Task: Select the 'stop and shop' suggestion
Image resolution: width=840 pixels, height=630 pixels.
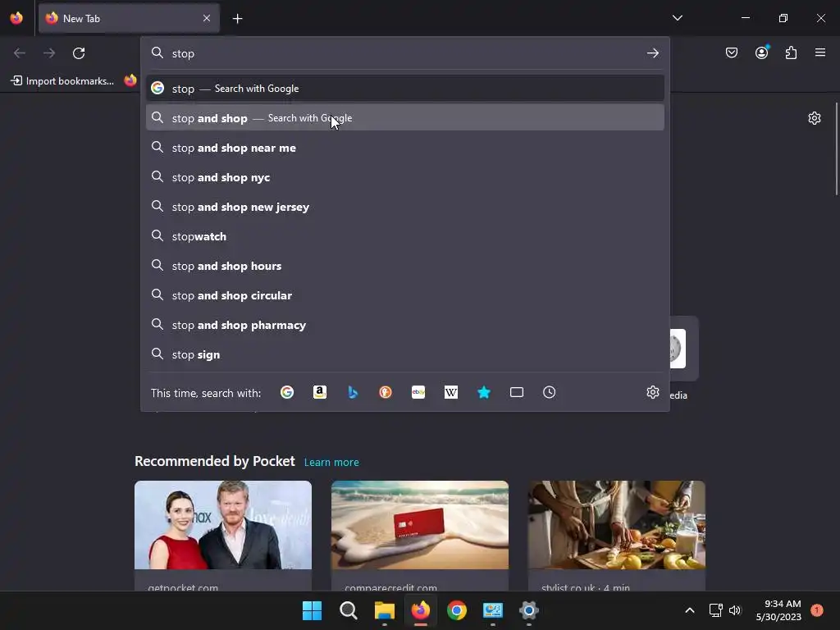Action: point(405,118)
